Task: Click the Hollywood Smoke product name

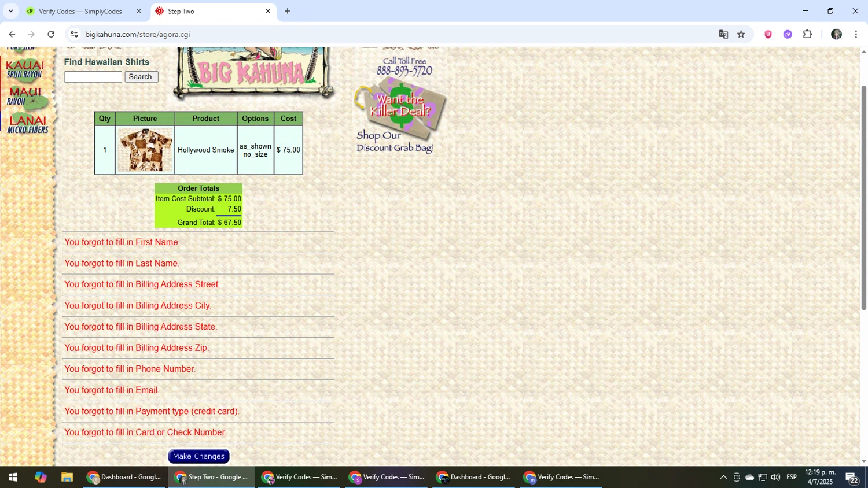Action: point(205,150)
